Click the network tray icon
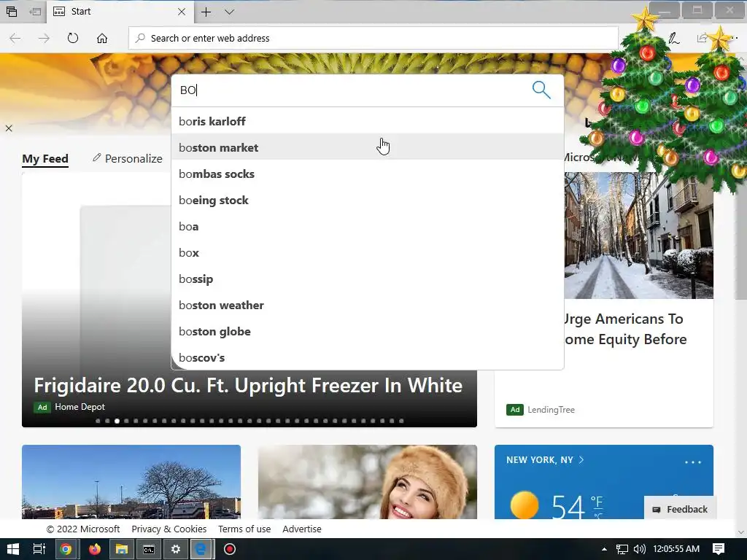The height and width of the screenshot is (560, 747). pos(622,550)
